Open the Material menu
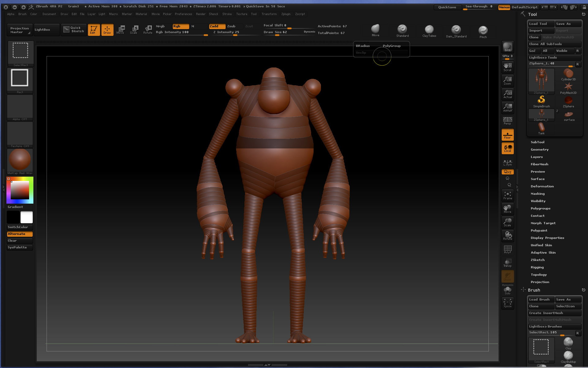This screenshot has width=588, height=368. (x=141, y=14)
